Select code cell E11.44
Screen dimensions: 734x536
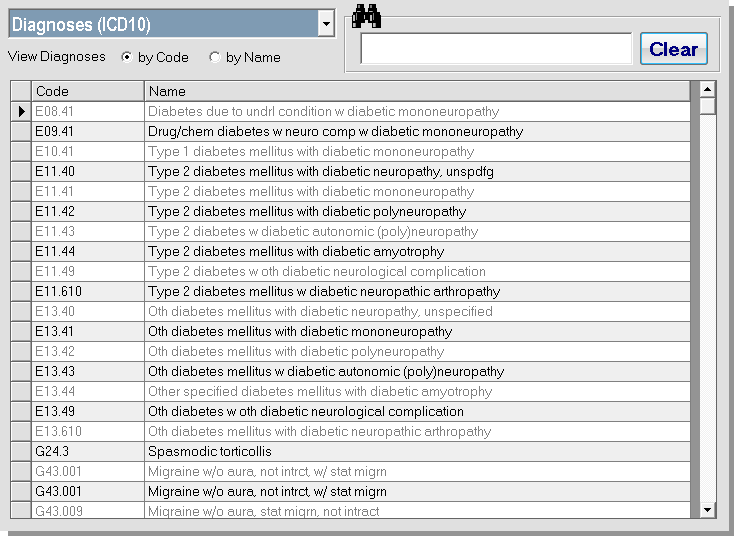[88, 251]
